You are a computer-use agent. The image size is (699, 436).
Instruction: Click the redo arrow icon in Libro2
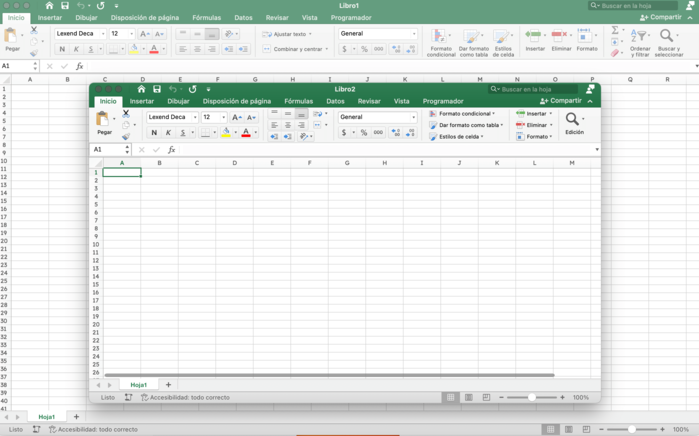[193, 89]
